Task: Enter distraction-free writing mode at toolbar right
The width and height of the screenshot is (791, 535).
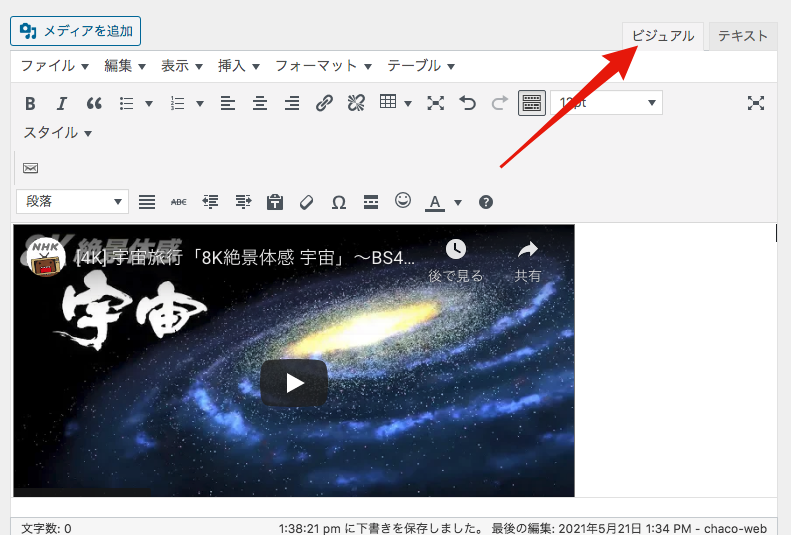Action: [756, 103]
